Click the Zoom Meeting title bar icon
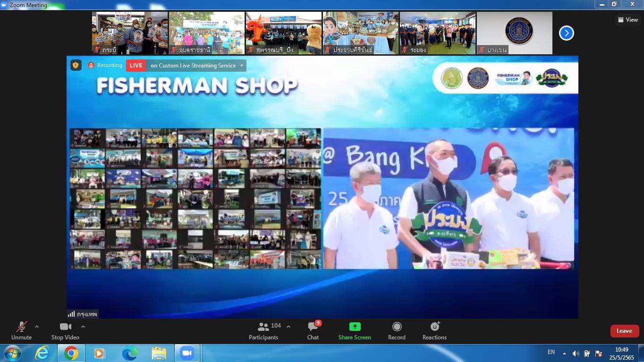 pos(4,5)
